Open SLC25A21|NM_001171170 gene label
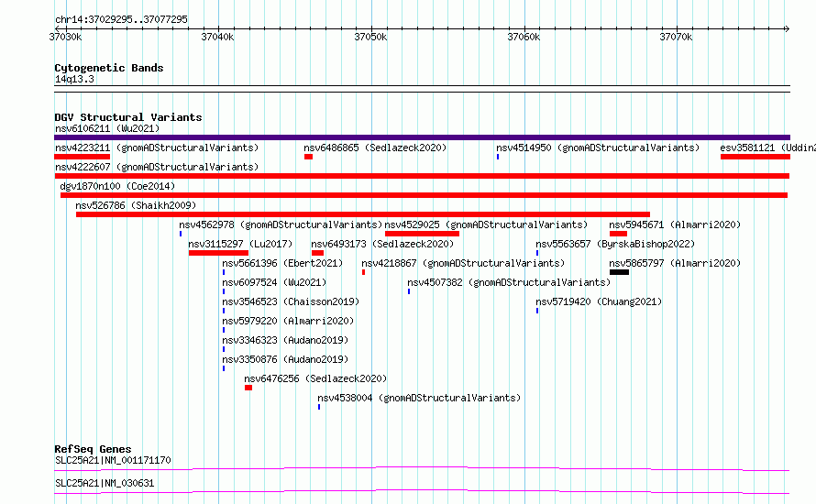The height and width of the screenshot is (504, 816). point(113,460)
